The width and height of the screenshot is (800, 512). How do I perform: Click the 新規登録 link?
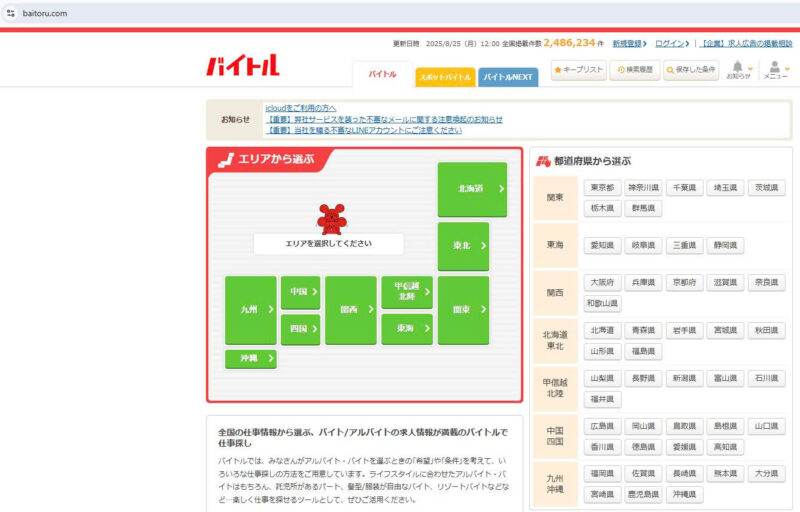click(630, 44)
